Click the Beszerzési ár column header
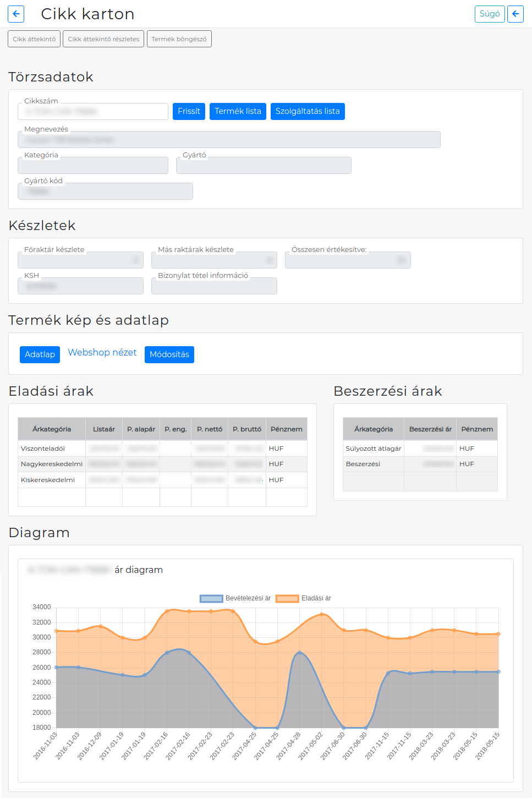The width and height of the screenshot is (532, 798). pyautogui.click(x=430, y=429)
